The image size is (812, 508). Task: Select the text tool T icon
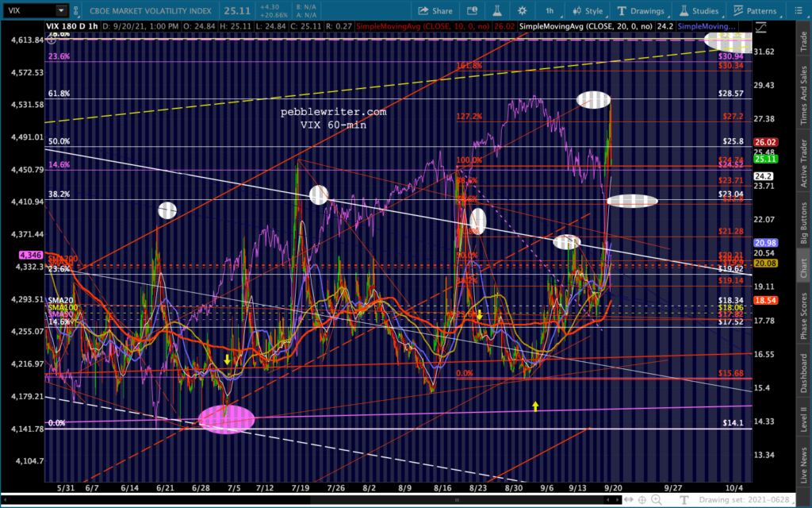685,498
